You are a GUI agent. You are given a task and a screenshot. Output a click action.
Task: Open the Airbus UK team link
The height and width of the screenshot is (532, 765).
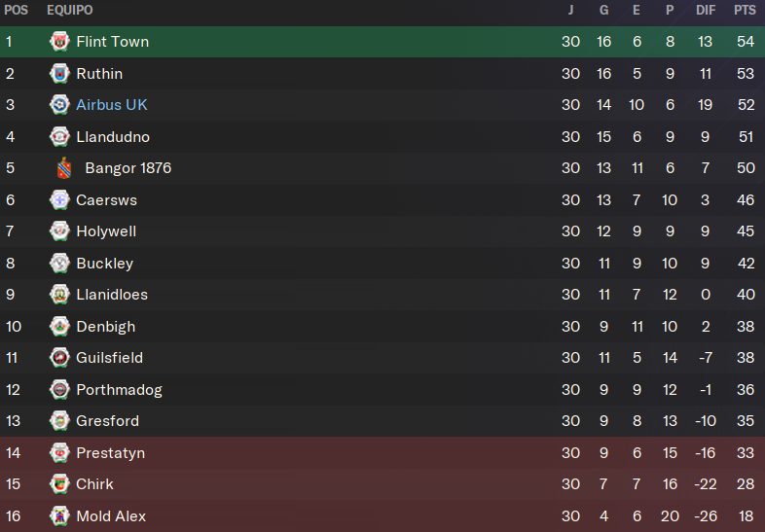coord(112,105)
